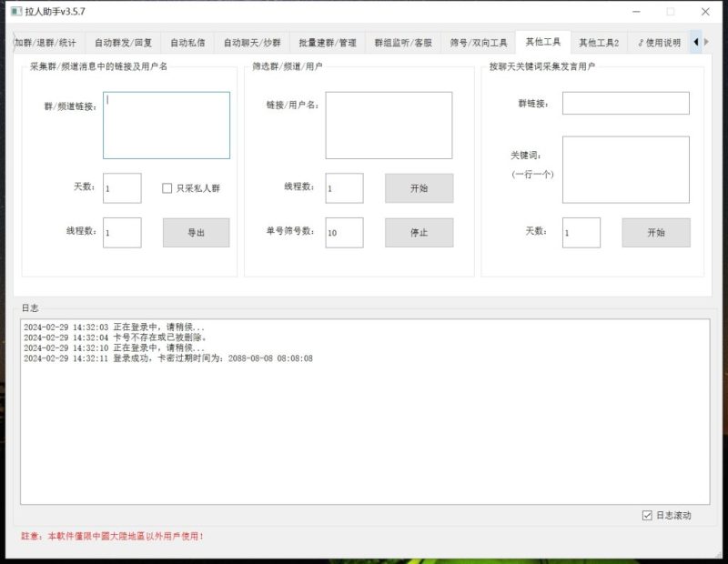The image size is (728, 564).
Task: Click the 单号筛号数 input field
Action: (x=343, y=233)
